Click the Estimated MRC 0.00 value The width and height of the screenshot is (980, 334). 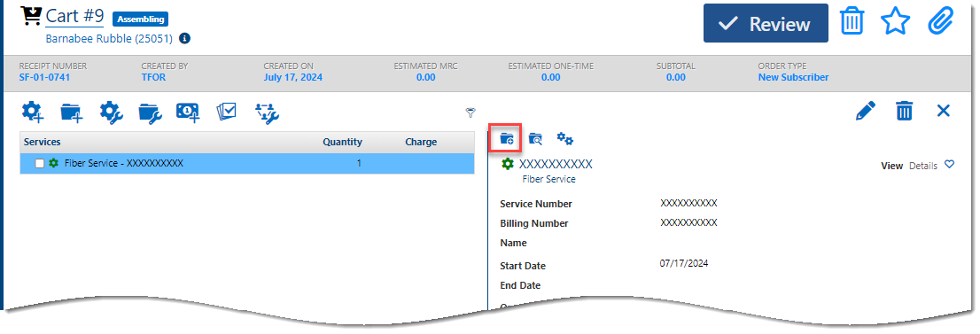coord(425,78)
